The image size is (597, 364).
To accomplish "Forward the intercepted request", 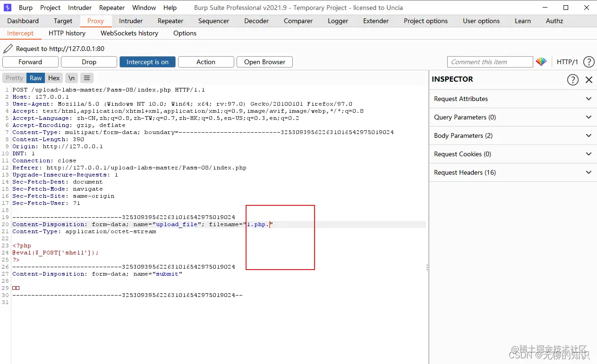I will point(30,62).
